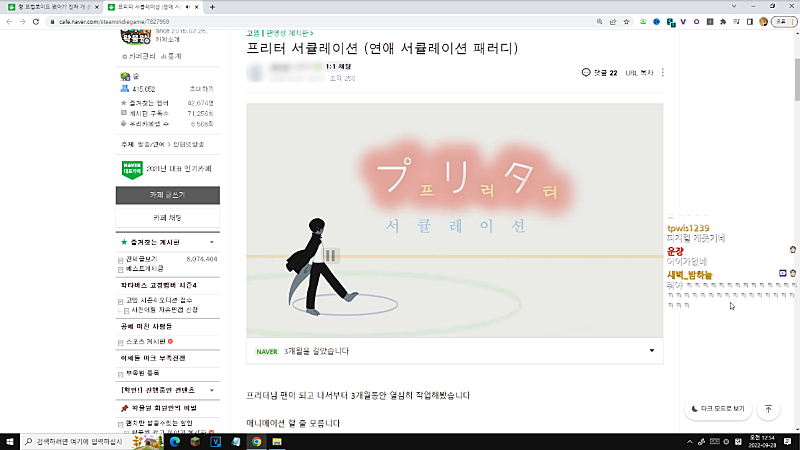Click the blue circular extension icon
Screen dimensions: 800x450
tap(657, 22)
